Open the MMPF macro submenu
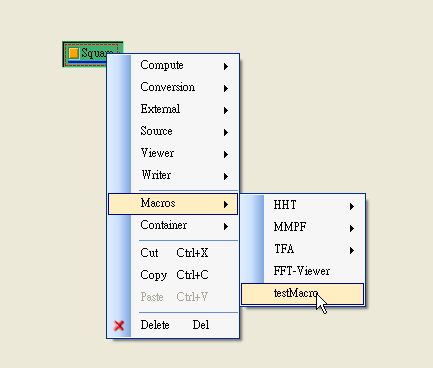This screenshot has height=368, width=433. (x=302, y=228)
